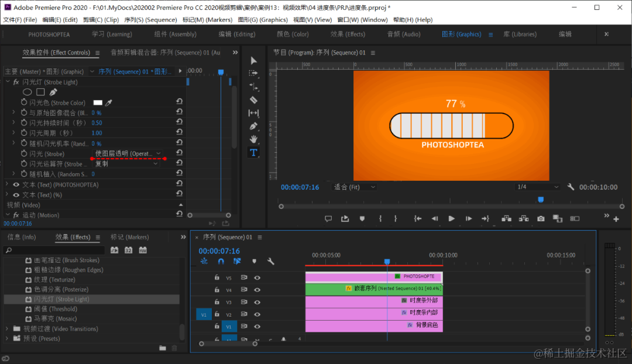
Task: Click the Extract button
Action: (524, 219)
